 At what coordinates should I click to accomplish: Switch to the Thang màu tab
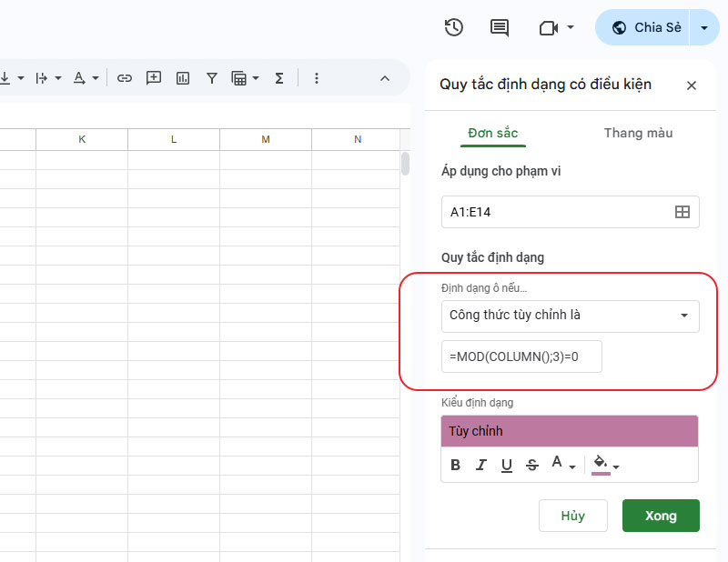coord(638,133)
